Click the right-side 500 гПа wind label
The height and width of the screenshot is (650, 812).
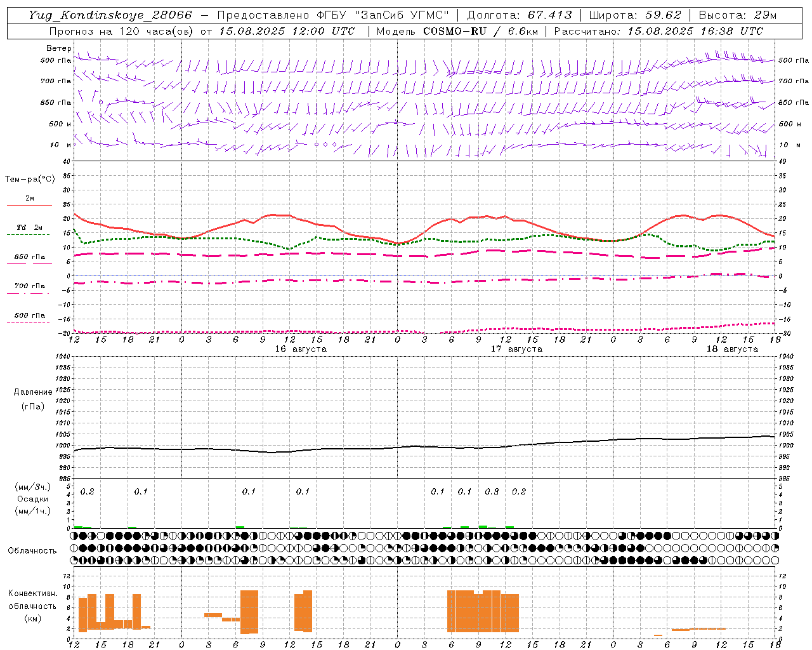coord(794,61)
